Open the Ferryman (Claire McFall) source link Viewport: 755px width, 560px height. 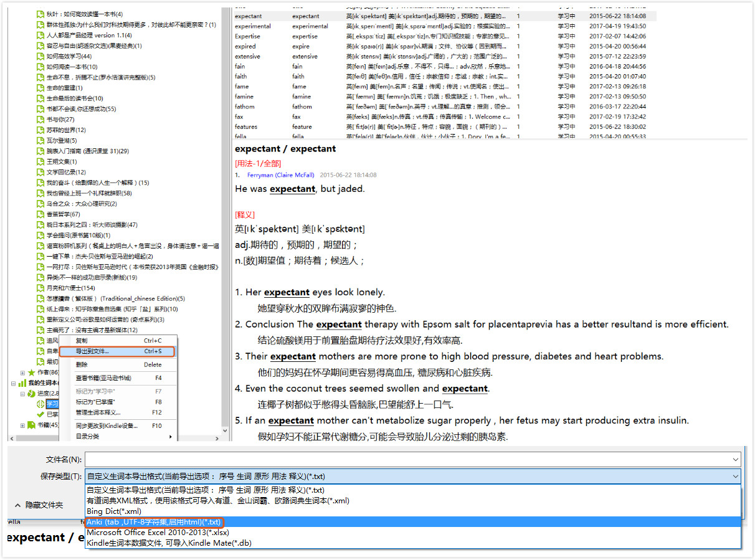[280, 175]
